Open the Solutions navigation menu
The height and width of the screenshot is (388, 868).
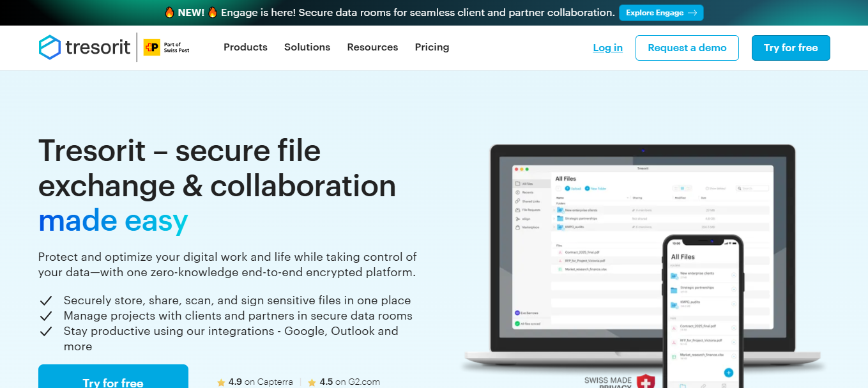pyautogui.click(x=307, y=47)
